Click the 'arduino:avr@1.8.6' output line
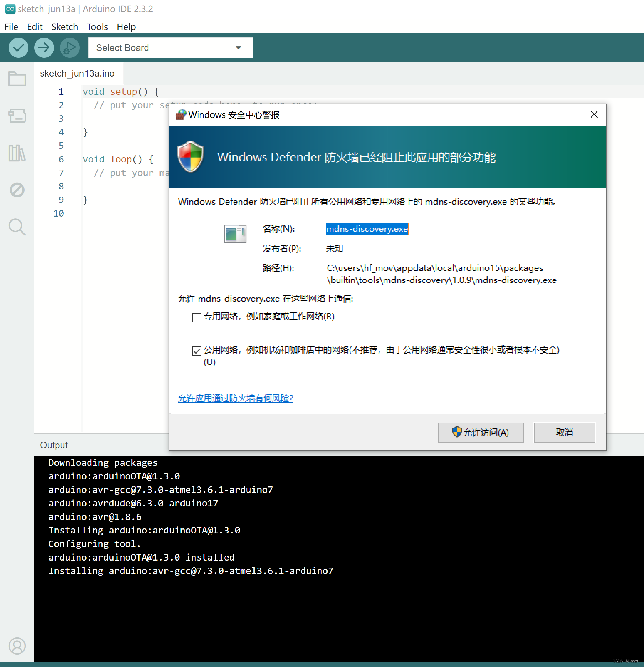This screenshot has height=667, width=644. click(95, 517)
